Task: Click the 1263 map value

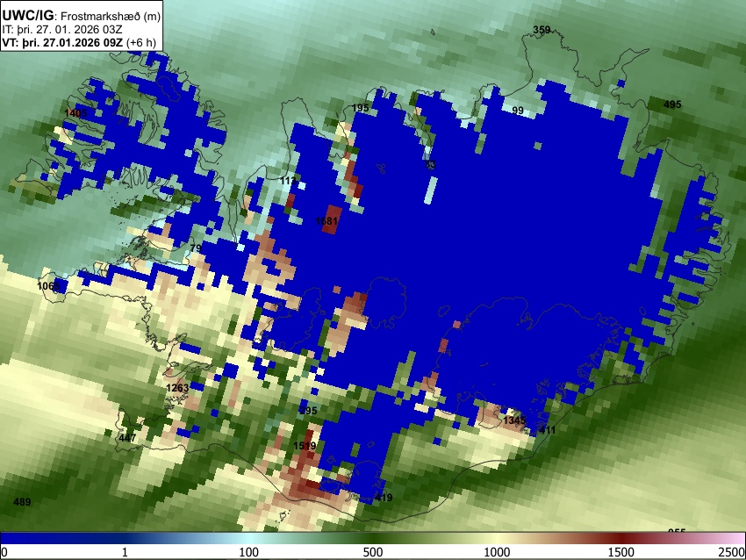Action: click(177, 388)
